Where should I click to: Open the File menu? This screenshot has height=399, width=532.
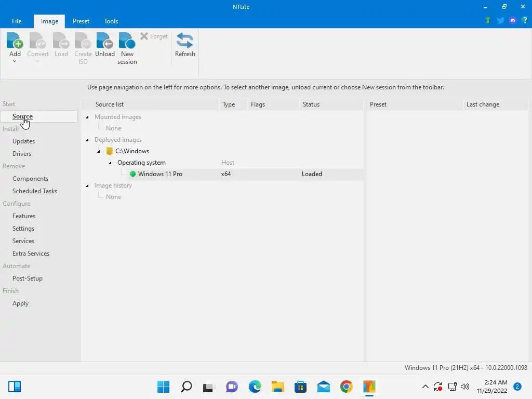[x=17, y=21]
